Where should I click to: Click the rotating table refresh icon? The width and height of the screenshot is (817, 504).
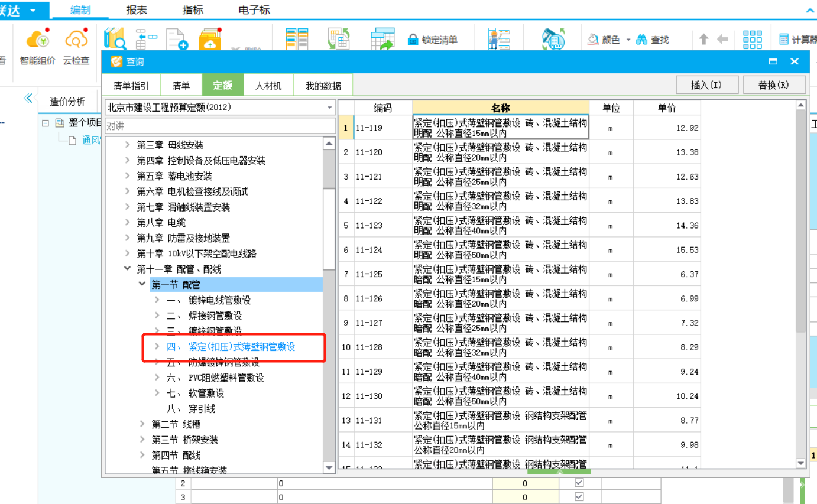339,39
